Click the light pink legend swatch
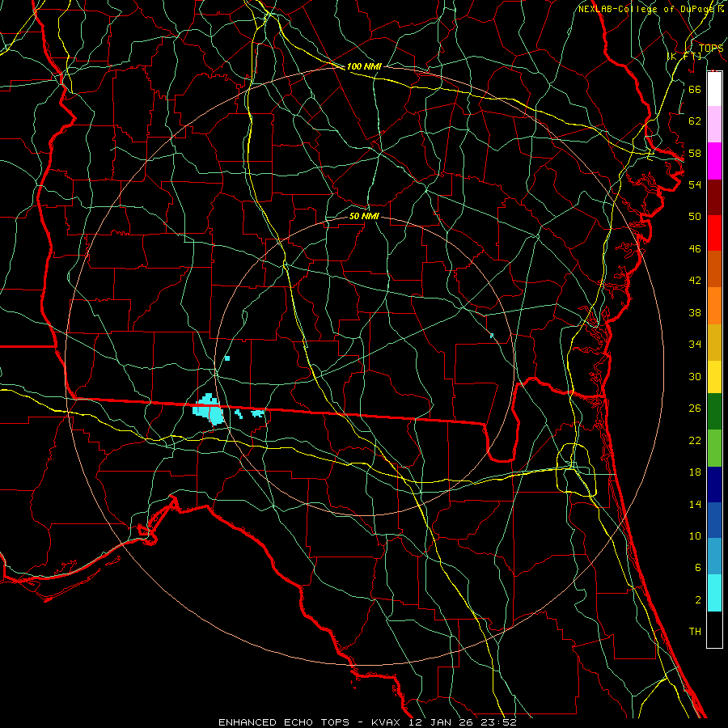Image resolution: width=728 pixels, height=728 pixels. [714, 125]
